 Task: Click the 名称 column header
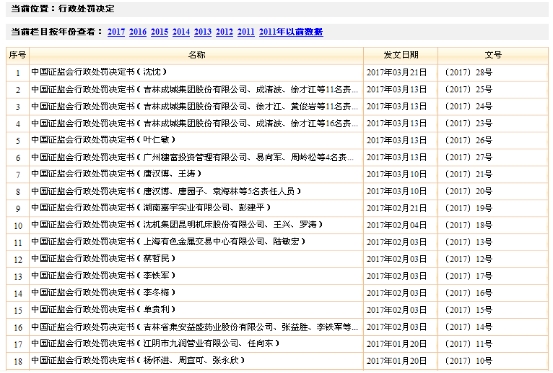(196, 55)
